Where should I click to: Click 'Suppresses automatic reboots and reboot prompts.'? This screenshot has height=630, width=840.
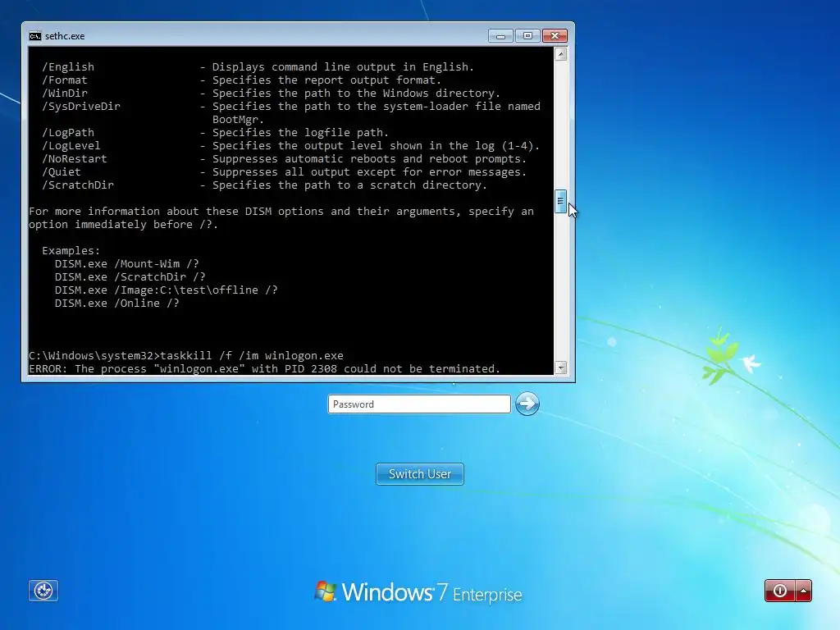coord(370,159)
